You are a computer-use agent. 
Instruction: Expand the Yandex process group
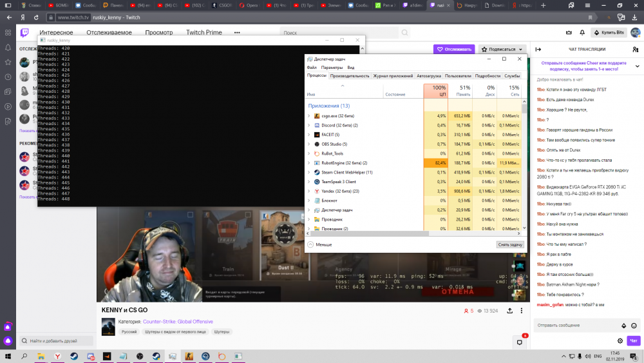(309, 191)
